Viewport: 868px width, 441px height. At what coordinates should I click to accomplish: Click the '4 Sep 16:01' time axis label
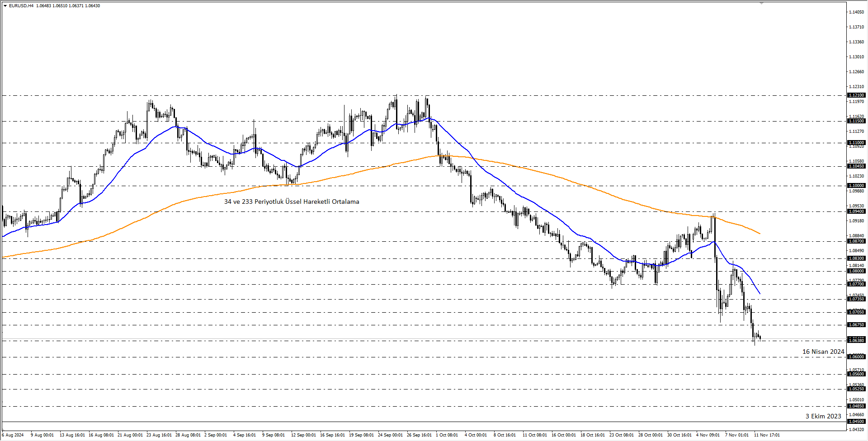pos(245,435)
